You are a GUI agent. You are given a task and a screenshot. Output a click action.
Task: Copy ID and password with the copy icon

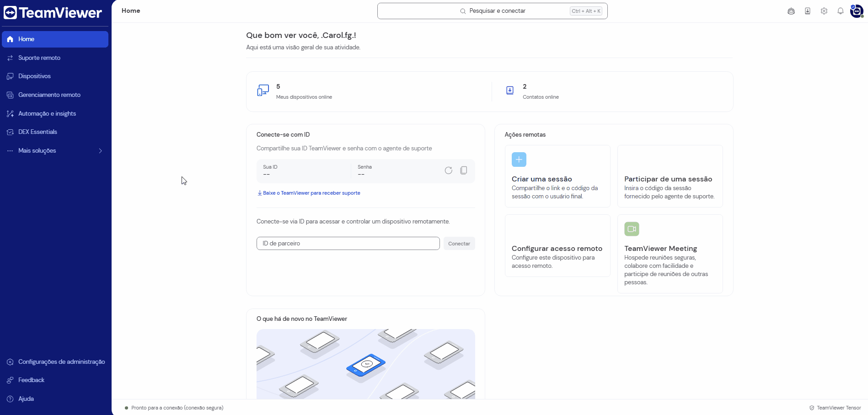click(x=464, y=170)
